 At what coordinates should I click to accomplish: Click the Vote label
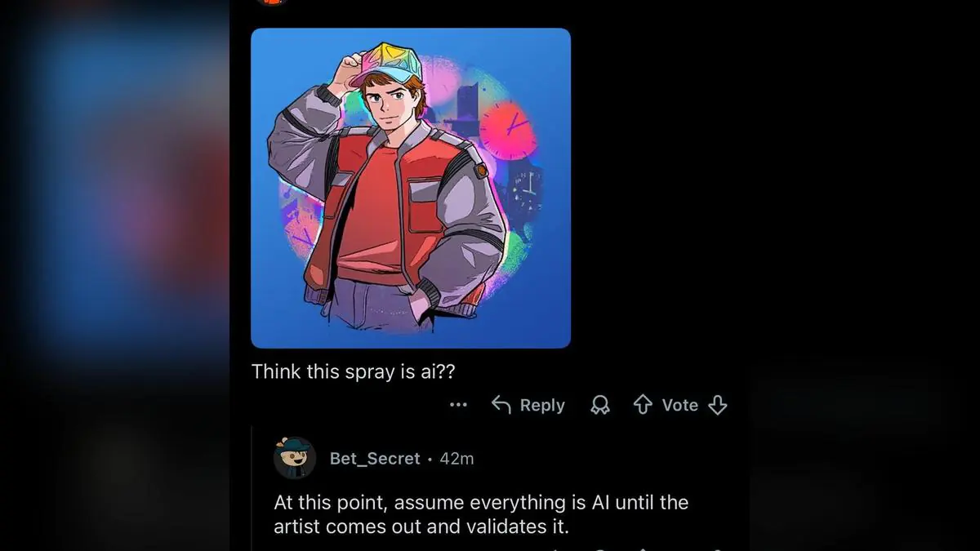pyautogui.click(x=680, y=404)
